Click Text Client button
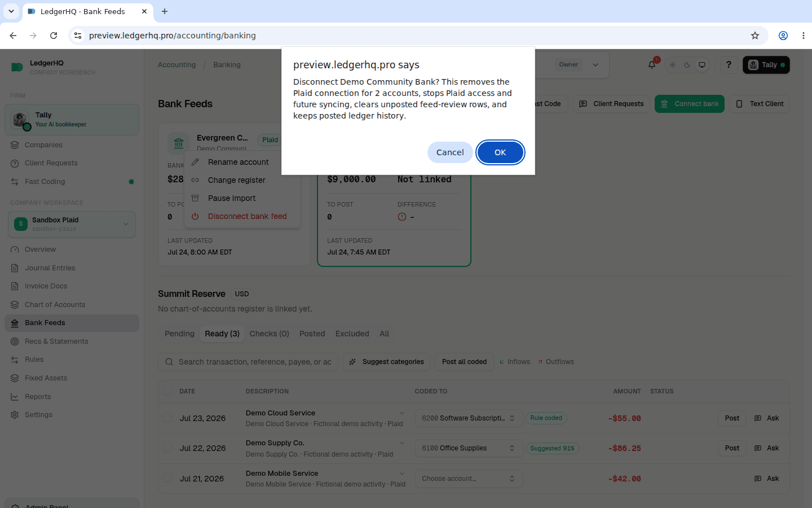Viewport: 812px width, 508px height. click(x=760, y=104)
